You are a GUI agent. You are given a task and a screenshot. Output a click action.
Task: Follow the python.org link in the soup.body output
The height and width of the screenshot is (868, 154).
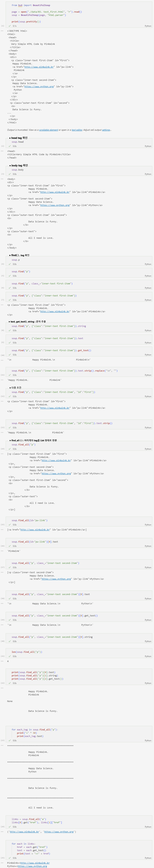pos(55,205)
